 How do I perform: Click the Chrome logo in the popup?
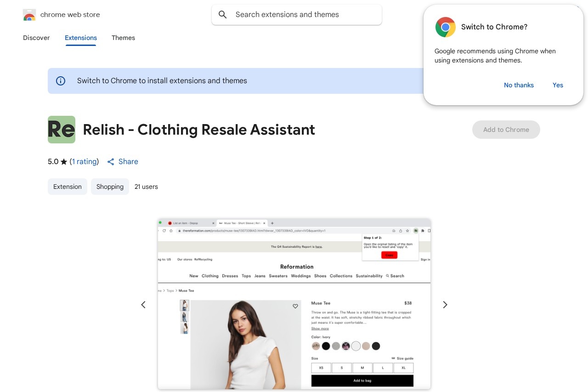coord(446,27)
